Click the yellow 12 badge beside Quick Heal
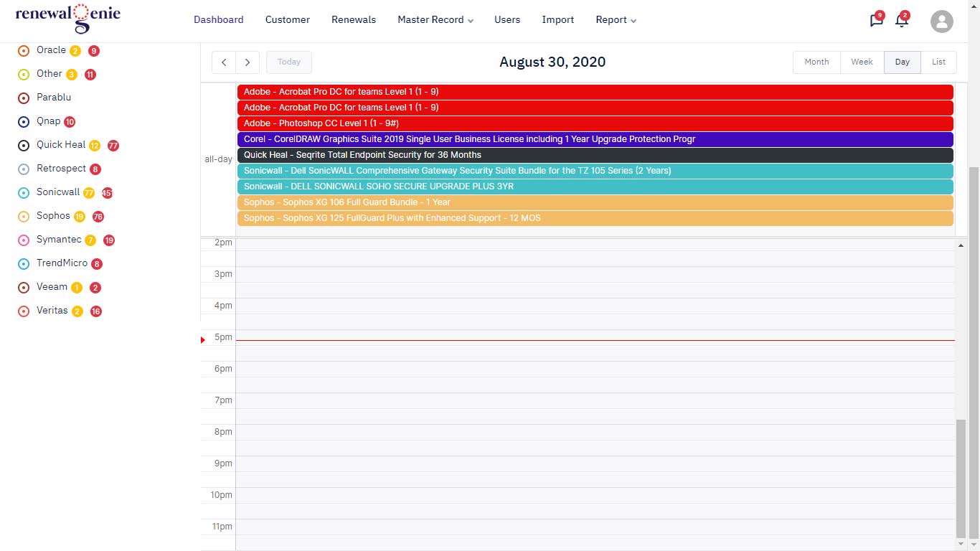 pos(95,146)
